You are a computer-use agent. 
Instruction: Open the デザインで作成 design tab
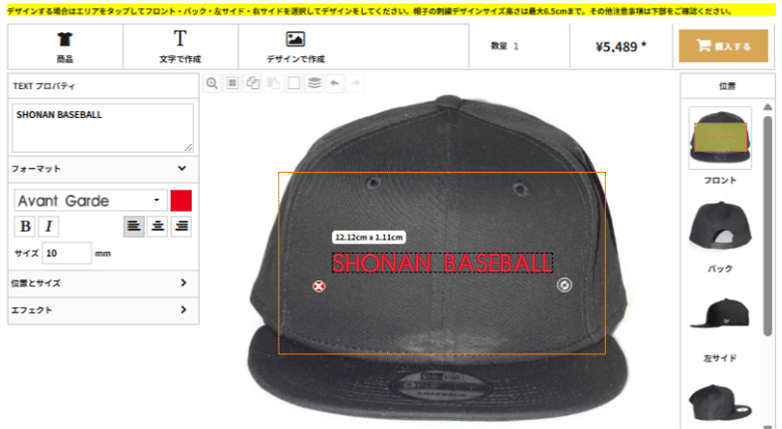pos(296,46)
